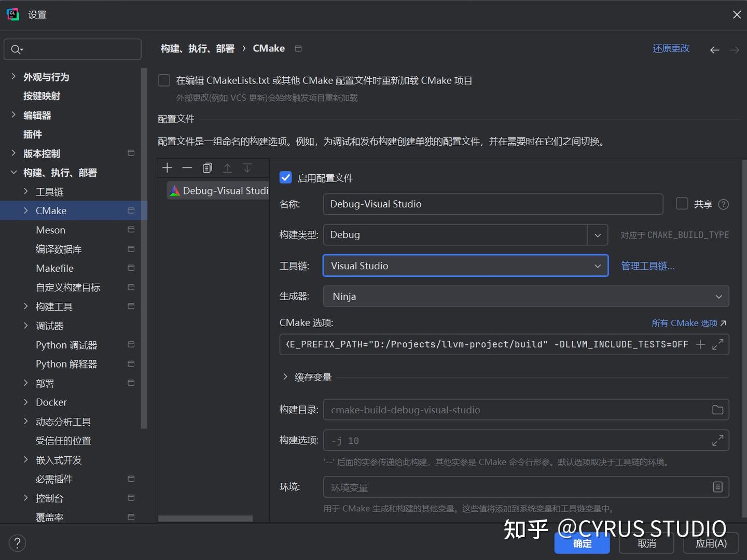The height and width of the screenshot is (560, 747).
Task: Click the settings search field
Action: (73, 49)
